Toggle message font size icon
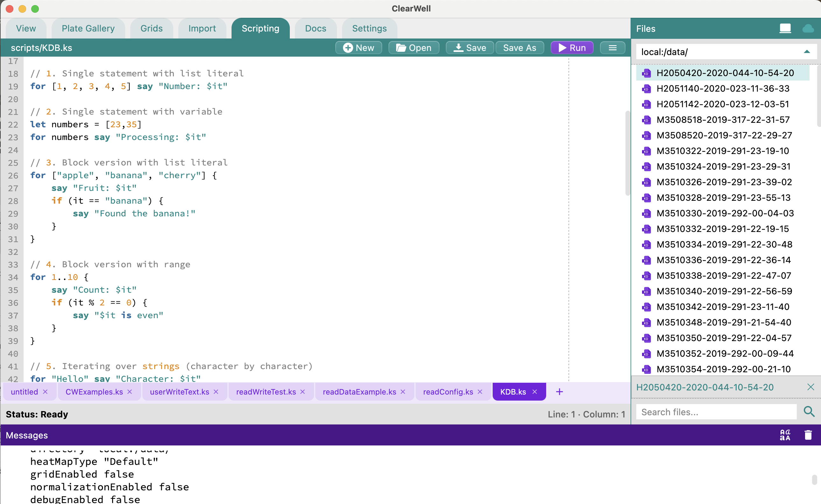821x504 pixels. [785, 435]
